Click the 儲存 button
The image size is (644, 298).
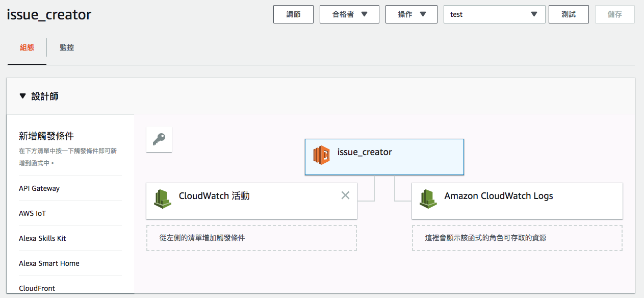[x=615, y=14]
